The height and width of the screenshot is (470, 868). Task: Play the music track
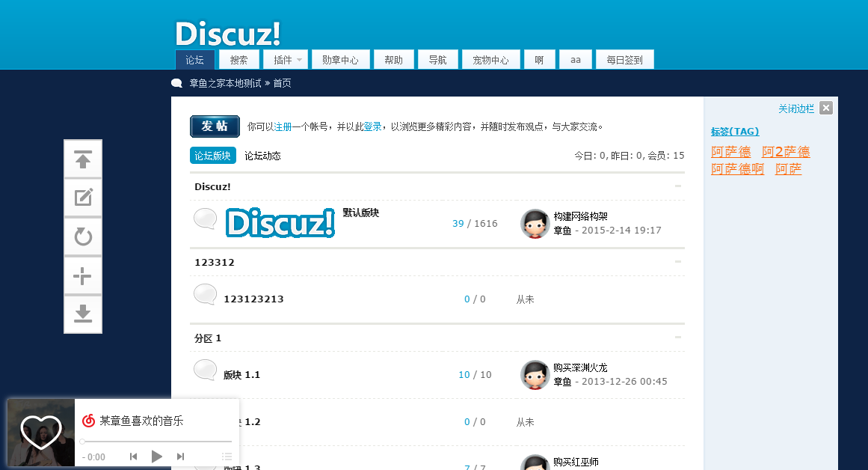pos(157,456)
